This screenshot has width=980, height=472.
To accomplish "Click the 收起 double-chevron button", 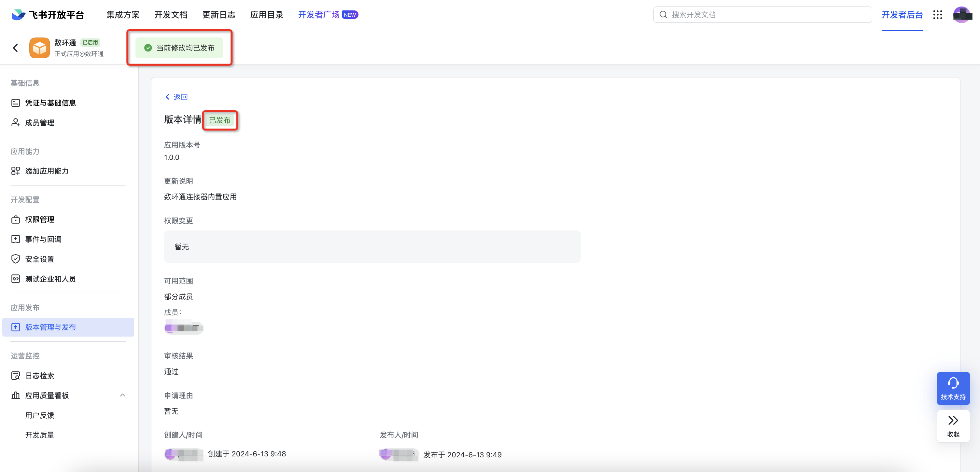I will pos(953,426).
